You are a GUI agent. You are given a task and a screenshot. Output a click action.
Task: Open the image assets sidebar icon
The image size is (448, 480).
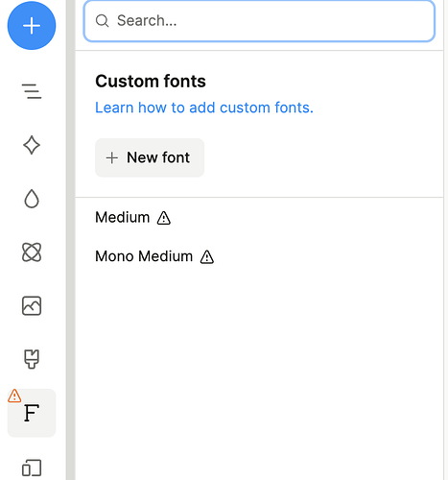pos(32,306)
